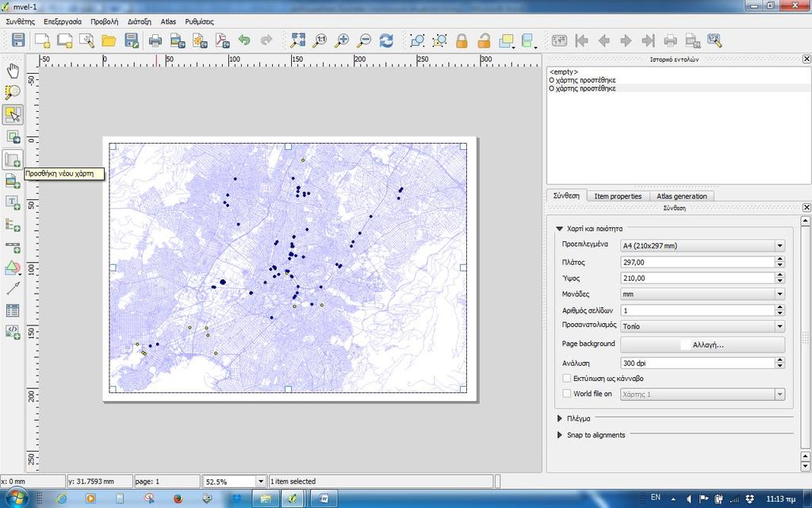Open the Συνθέτης menu

20,21
